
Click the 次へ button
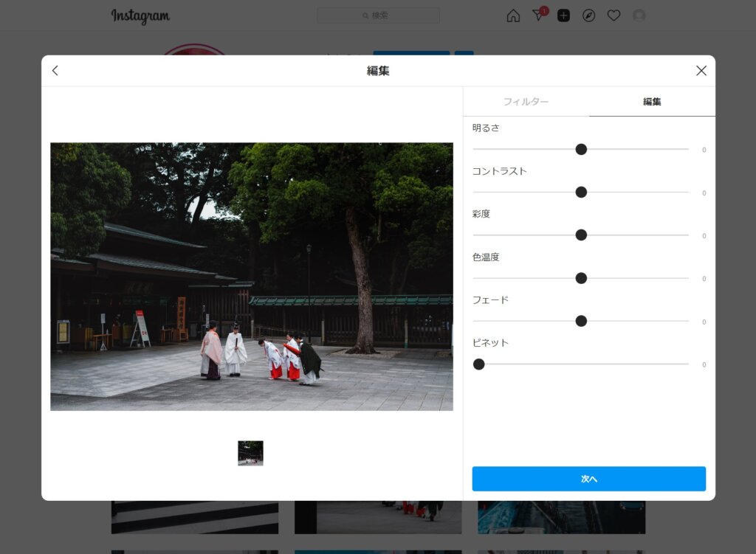click(x=588, y=479)
